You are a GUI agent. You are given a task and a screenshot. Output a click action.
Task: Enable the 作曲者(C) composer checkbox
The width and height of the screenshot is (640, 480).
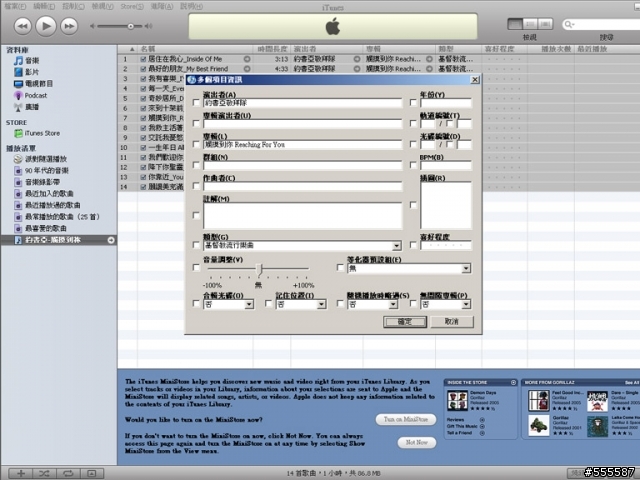coord(196,186)
